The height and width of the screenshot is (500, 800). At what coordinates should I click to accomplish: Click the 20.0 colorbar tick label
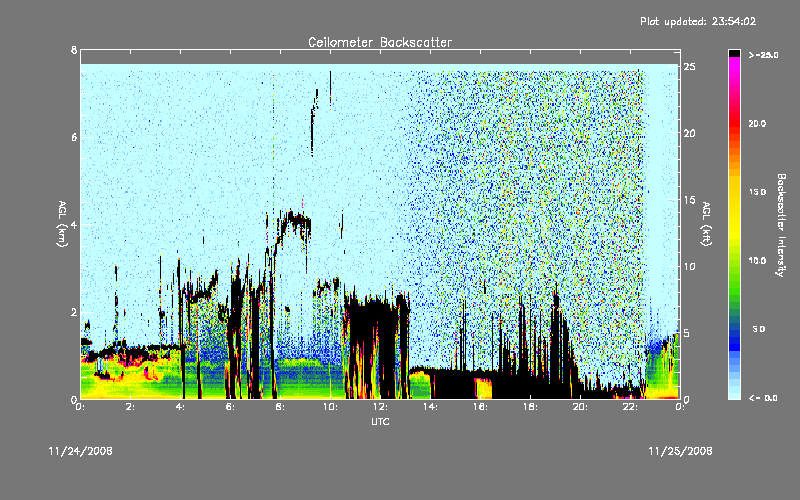pos(757,123)
